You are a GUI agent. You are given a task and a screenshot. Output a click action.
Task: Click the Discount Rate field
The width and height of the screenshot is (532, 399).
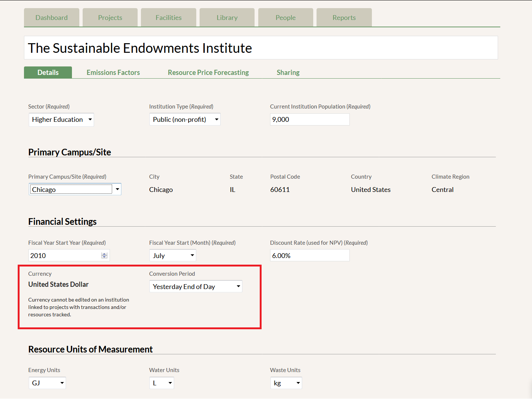point(310,255)
